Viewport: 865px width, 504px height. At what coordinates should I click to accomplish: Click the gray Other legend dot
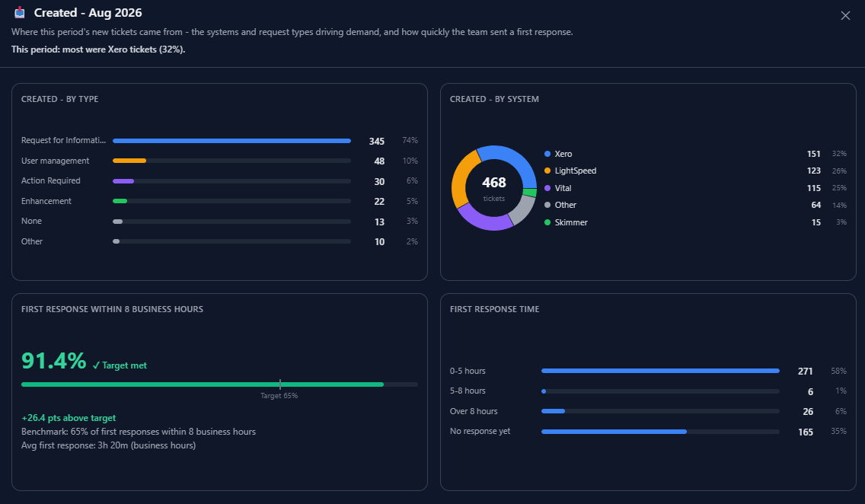click(x=547, y=205)
